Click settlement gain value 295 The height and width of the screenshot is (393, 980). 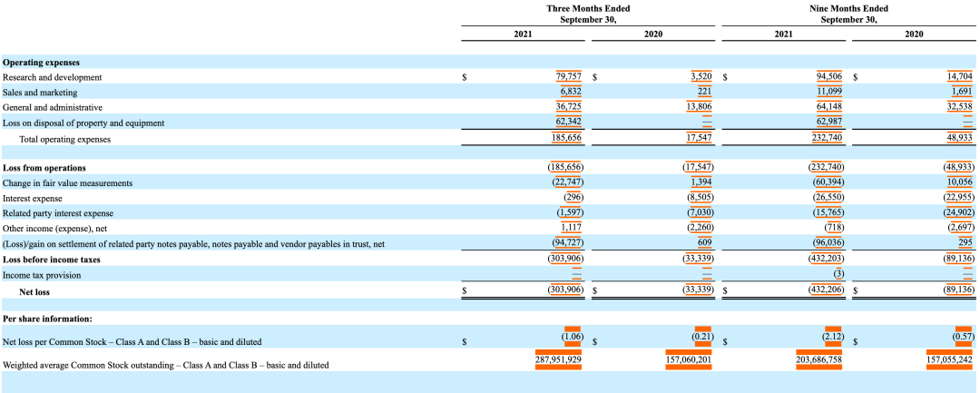tap(966, 244)
